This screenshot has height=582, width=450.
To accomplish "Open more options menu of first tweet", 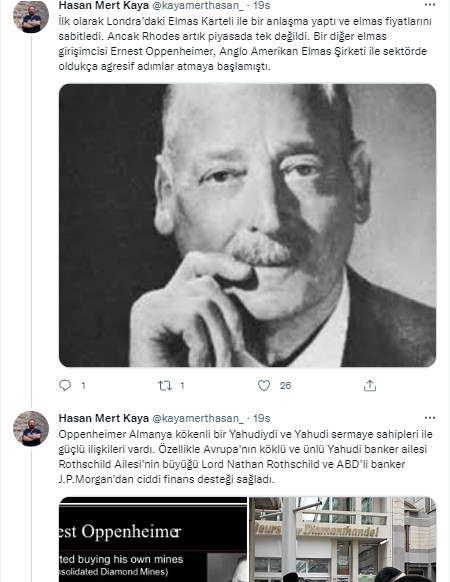I will coord(430,5).
